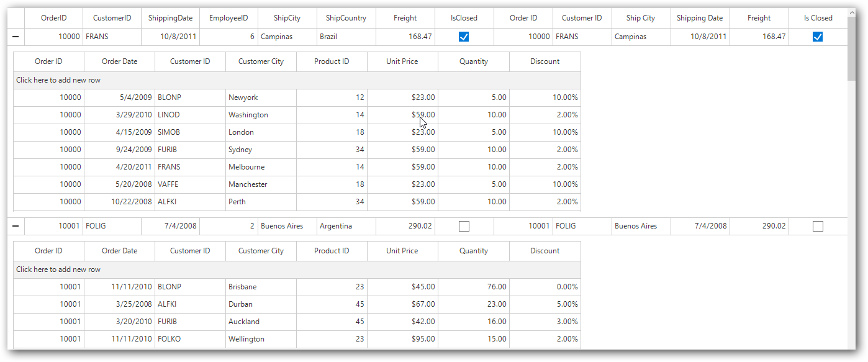The width and height of the screenshot is (868, 362).
Task: Click the Quantity column header
Action: click(473, 61)
